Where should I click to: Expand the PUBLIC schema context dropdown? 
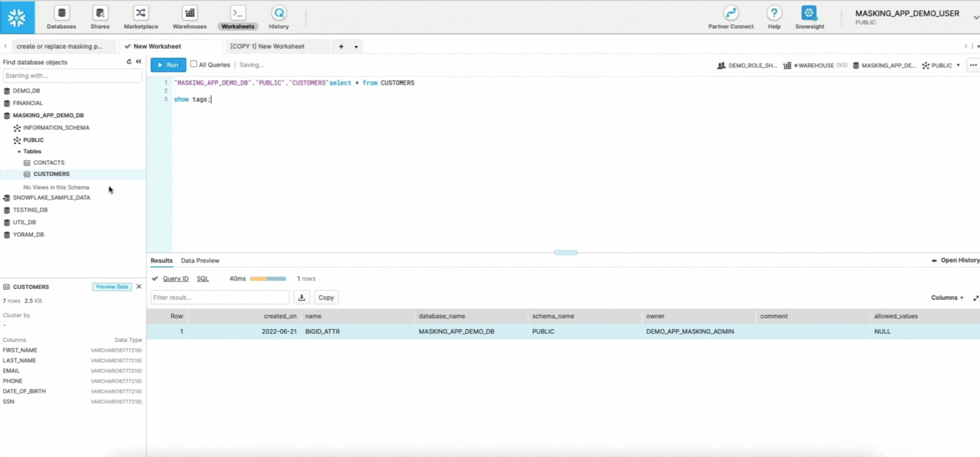coord(958,65)
